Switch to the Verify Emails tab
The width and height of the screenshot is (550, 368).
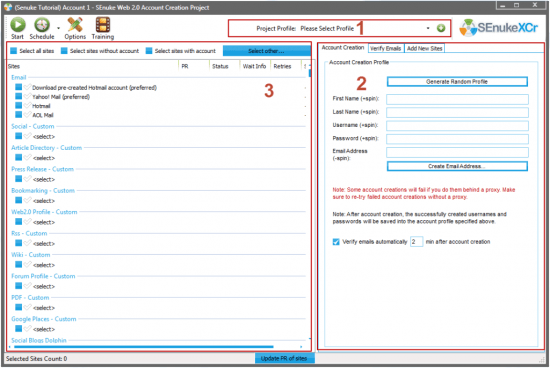[385, 48]
